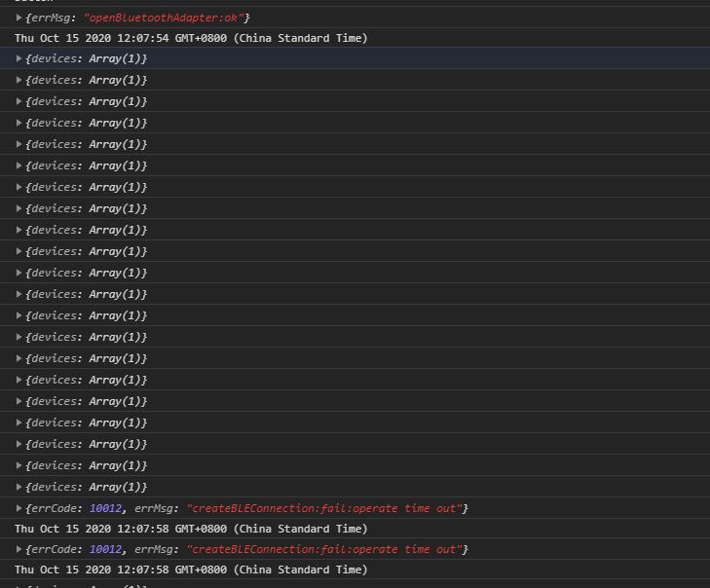
Task: Select the 12:07:58 timestamp between the two errCode rows
Action: 191,529
